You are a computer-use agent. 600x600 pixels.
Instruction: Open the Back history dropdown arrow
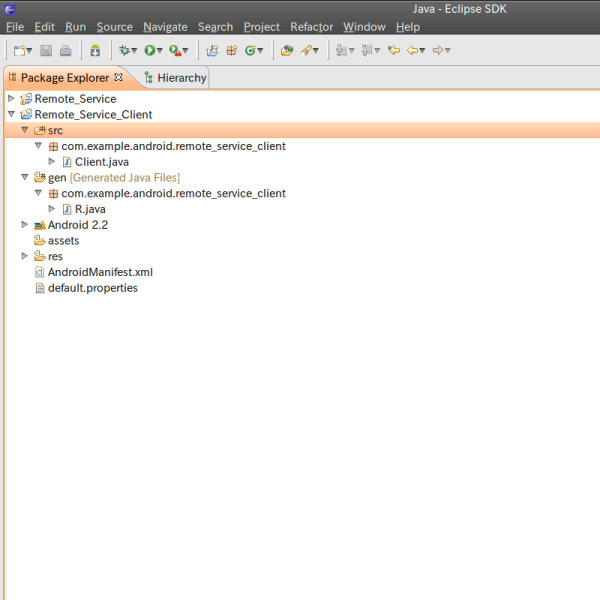422,51
